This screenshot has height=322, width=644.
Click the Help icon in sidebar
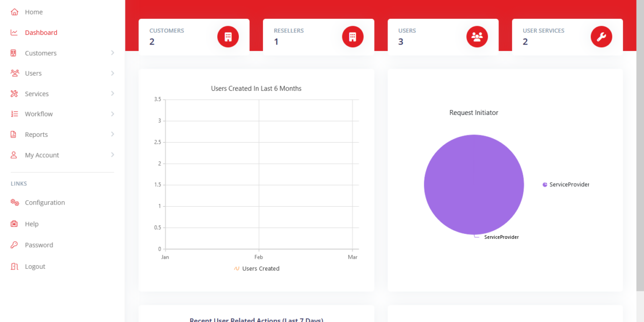tap(14, 224)
